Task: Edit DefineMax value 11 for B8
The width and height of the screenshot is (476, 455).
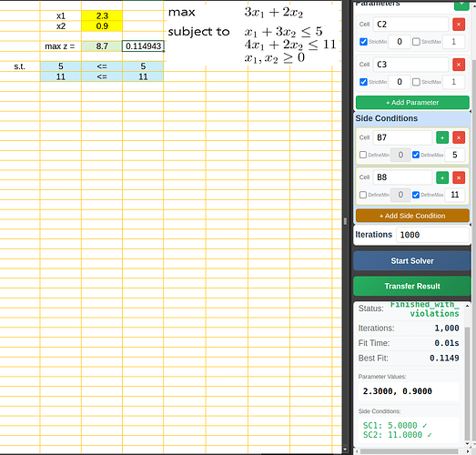Action: (x=454, y=195)
